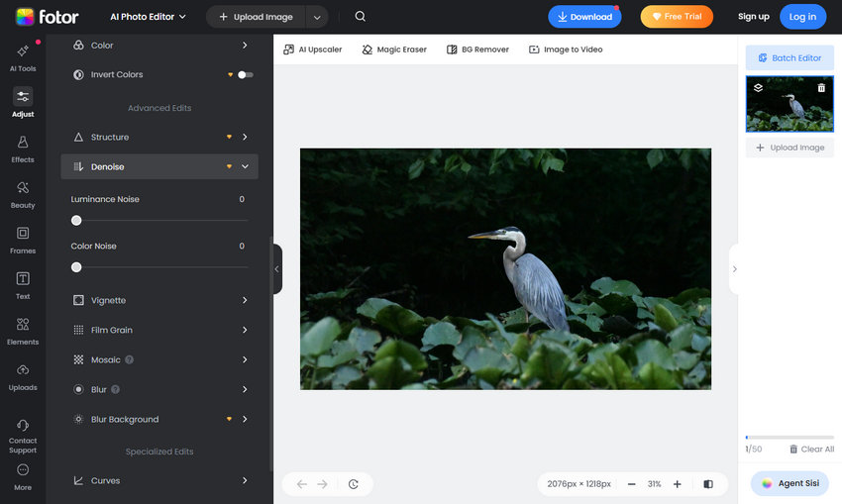Collapse the right side panel

pyautogui.click(x=734, y=269)
